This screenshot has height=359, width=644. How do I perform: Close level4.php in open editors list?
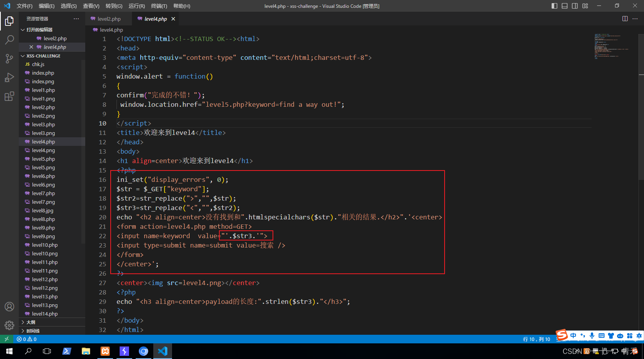pyautogui.click(x=31, y=47)
